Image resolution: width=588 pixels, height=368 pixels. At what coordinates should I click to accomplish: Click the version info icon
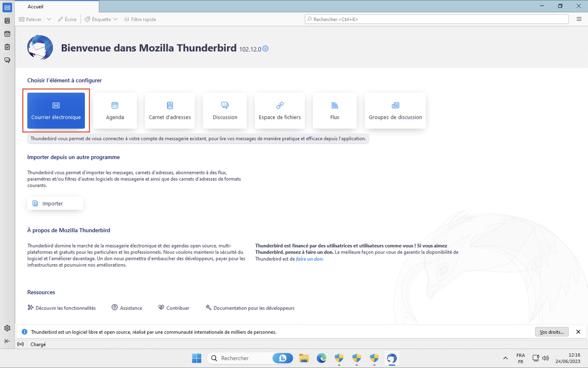[x=266, y=49]
